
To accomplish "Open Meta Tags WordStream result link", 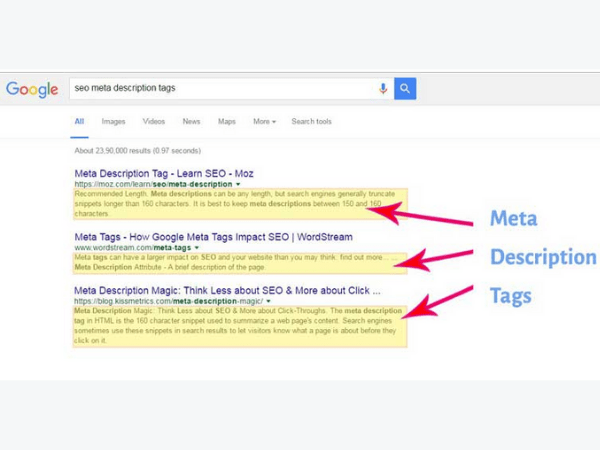I will (213, 237).
